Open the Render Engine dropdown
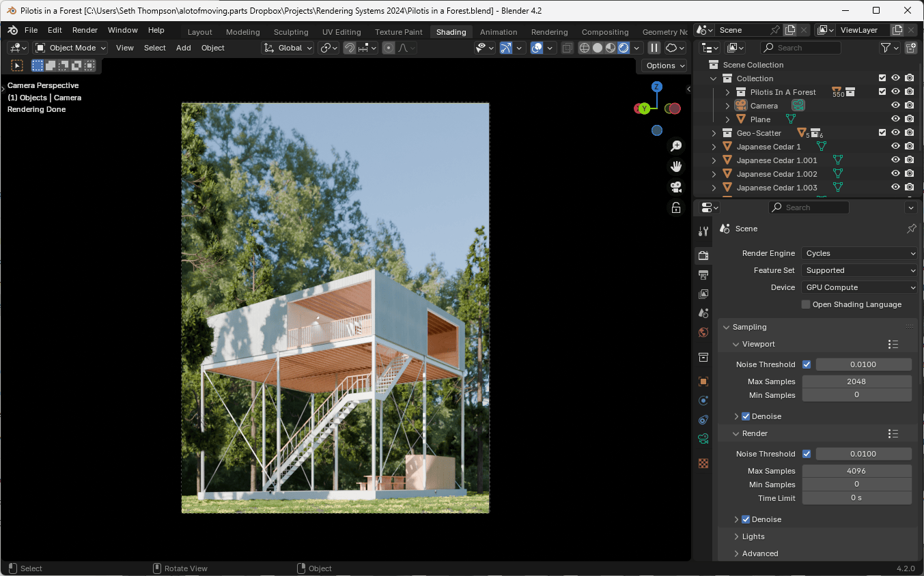The image size is (924, 576). click(859, 253)
